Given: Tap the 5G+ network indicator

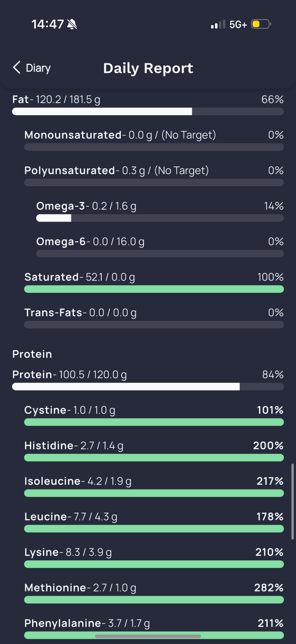Looking at the screenshot, I should [x=238, y=25].
